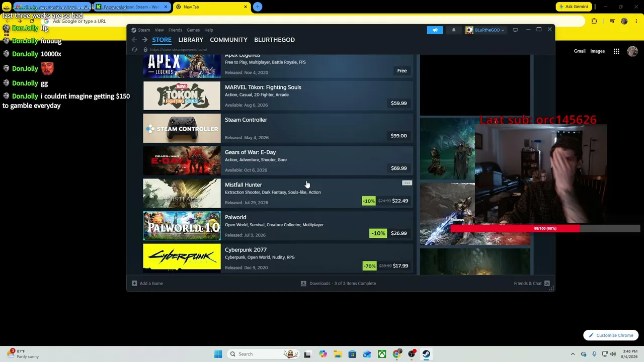Open Chrome extensions puzzle icon
This screenshot has width=644, height=362.
594,21
